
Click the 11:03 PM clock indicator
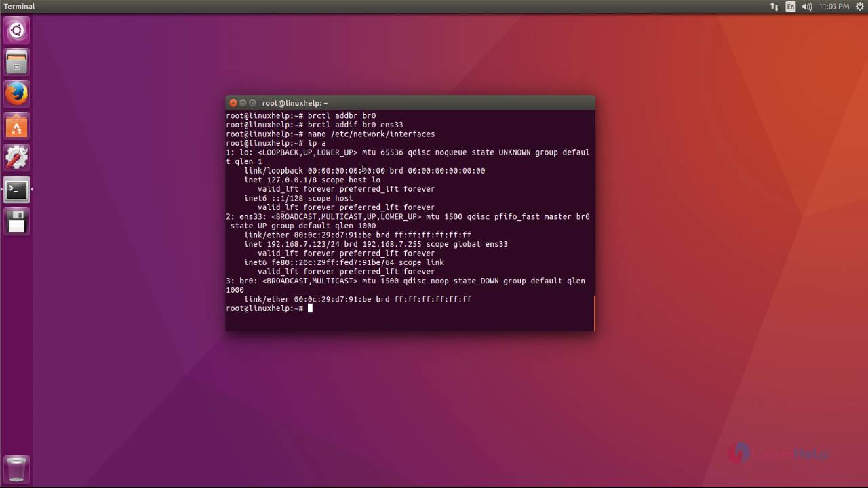coord(833,7)
